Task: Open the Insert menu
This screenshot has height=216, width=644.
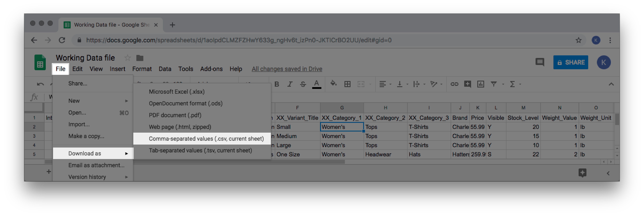Action: click(x=118, y=69)
